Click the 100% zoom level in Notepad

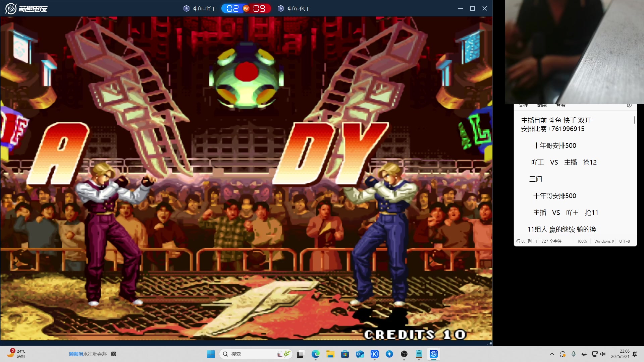(x=582, y=241)
